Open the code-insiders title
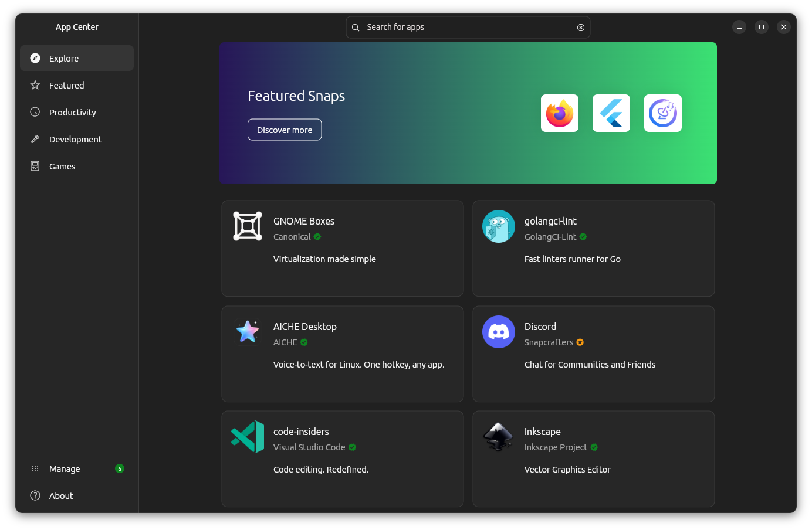This screenshot has height=530, width=812. coord(301,432)
